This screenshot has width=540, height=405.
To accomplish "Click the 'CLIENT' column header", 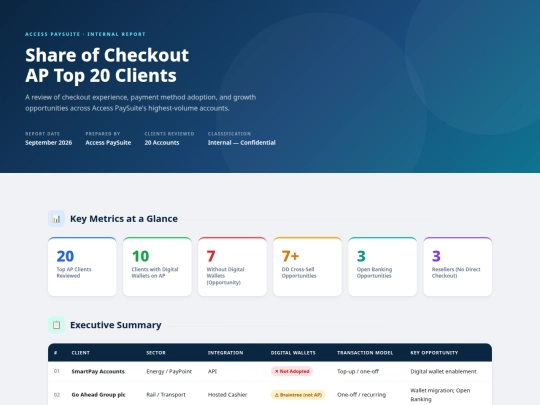I will coord(81,353).
